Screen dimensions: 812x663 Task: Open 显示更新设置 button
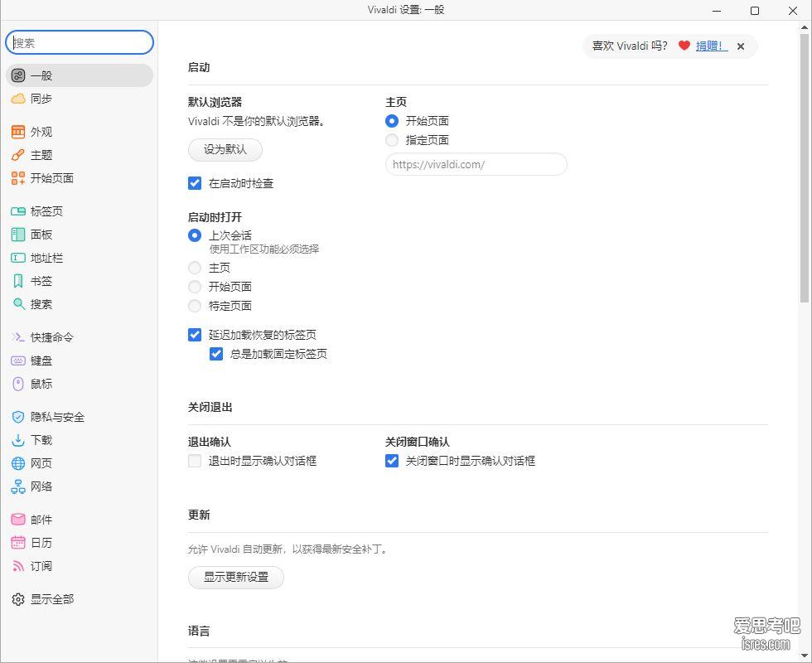pyautogui.click(x=236, y=577)
